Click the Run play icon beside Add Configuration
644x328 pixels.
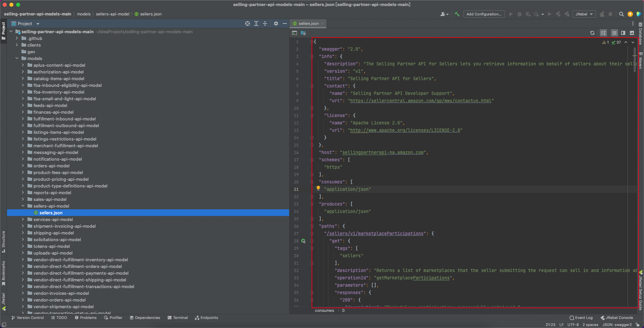(511, 14)
